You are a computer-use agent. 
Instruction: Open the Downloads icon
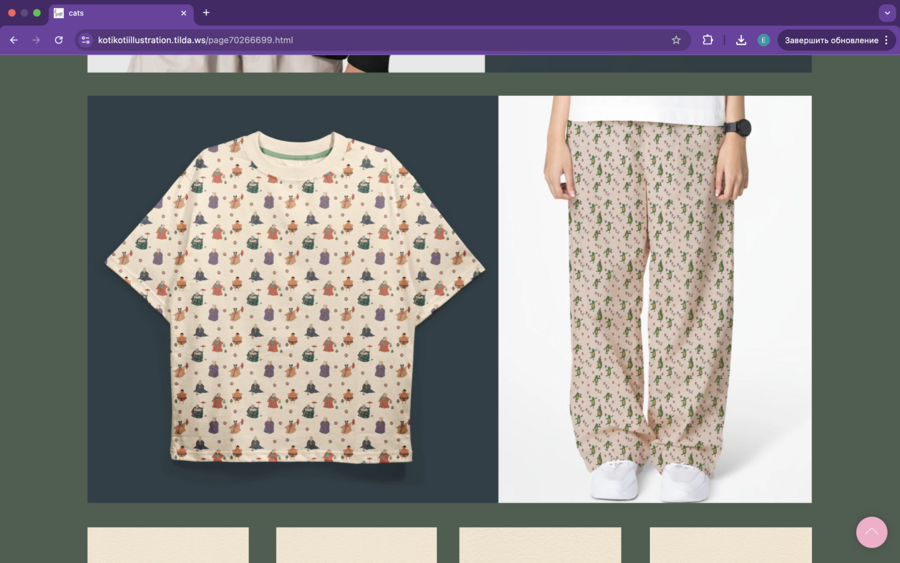(x=741, y=40)
